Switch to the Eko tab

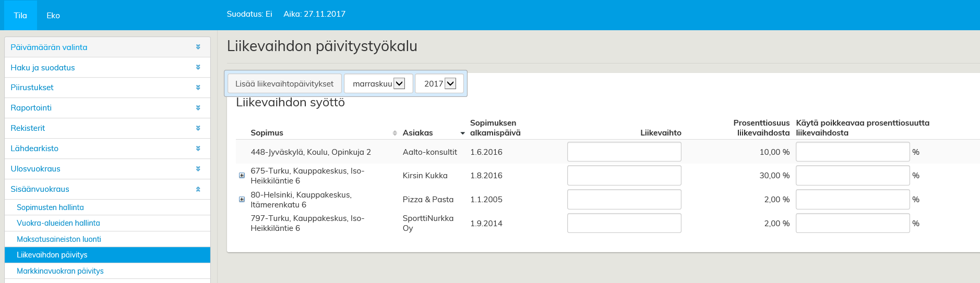53,15
